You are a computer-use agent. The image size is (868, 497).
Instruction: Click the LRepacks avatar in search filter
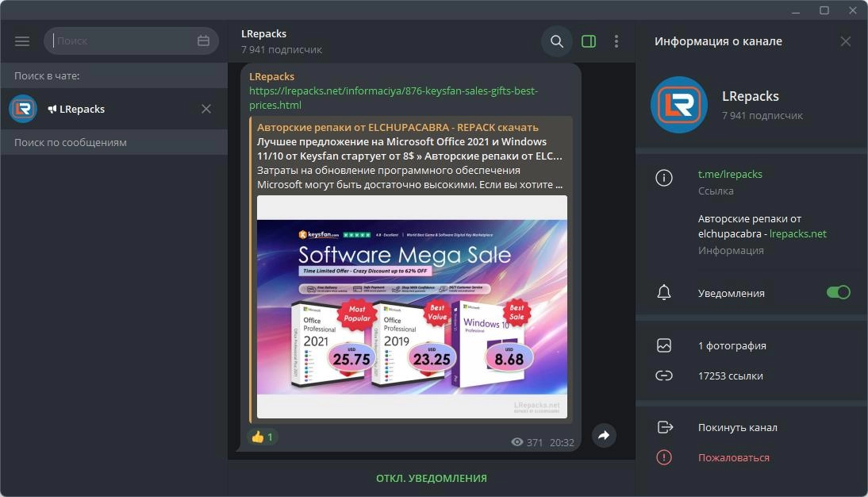click(x=23, y=109)
